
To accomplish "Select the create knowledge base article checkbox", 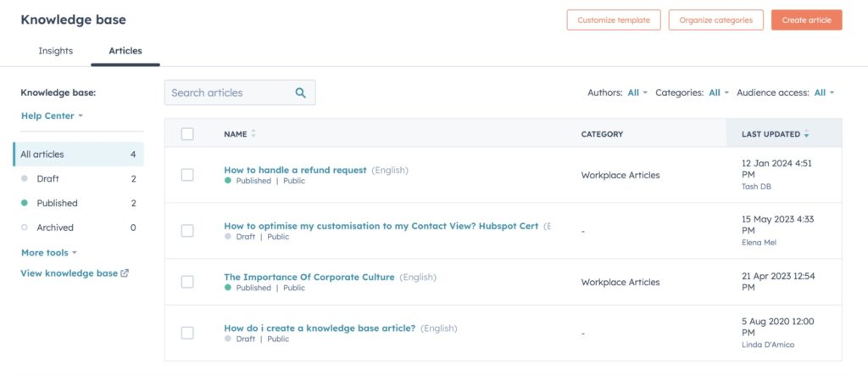I will click(187, 333).
